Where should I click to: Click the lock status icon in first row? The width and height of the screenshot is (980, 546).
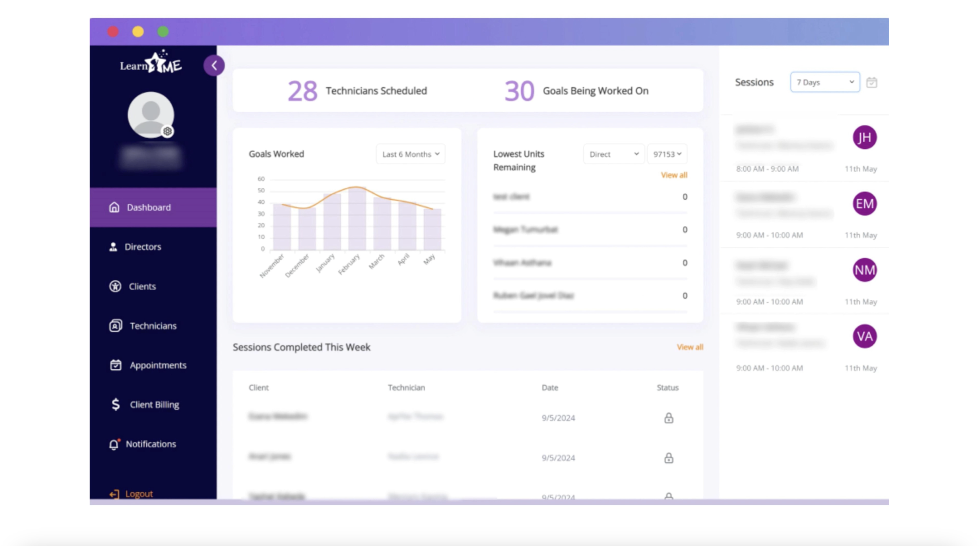pos(668,418)
